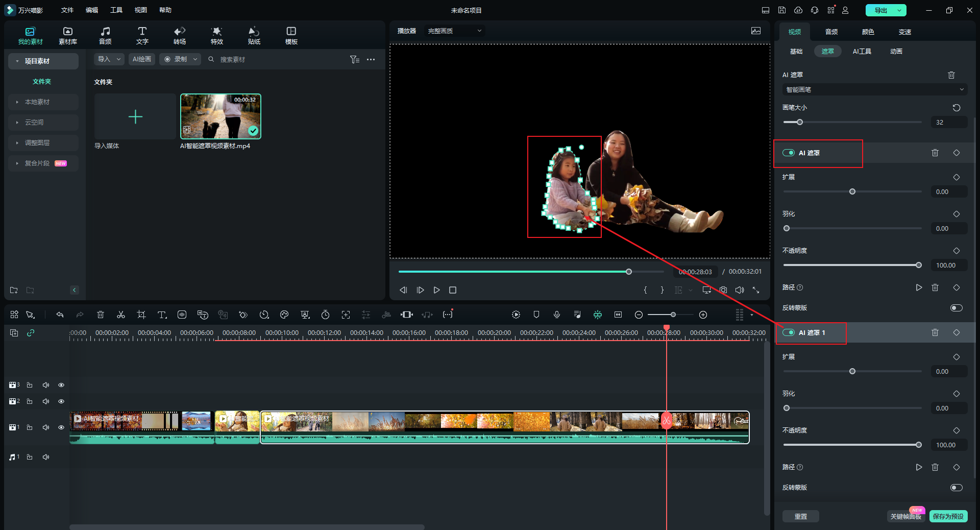Open the 转场 (Transitions) panel
Viewport: 980px width, 530px height.
tap(179, 35)
